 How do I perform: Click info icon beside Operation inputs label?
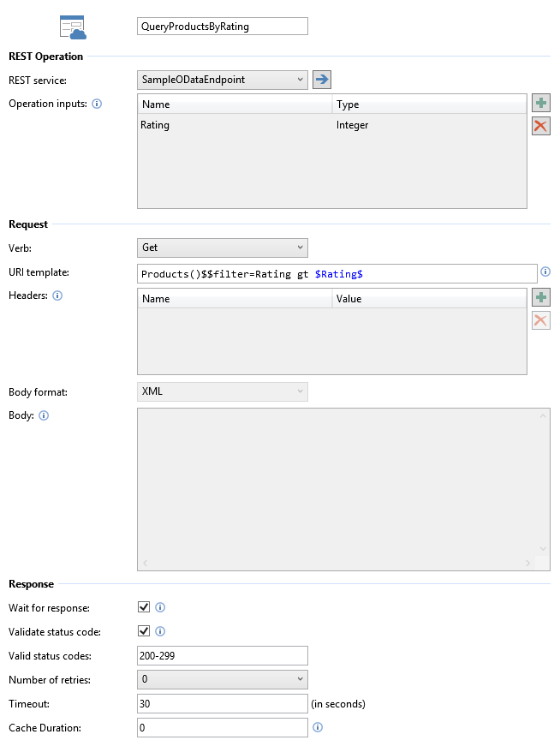(97, 104)
